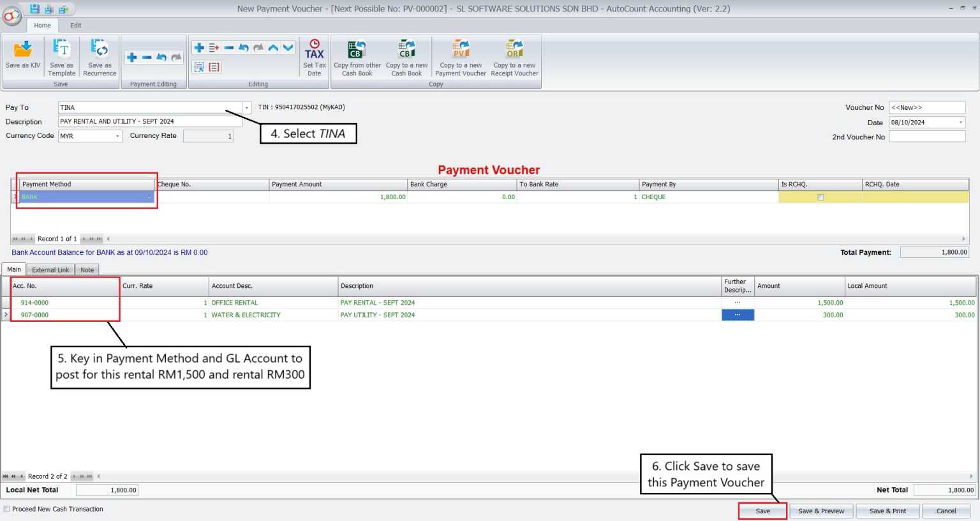Click the 2nd Voucher No input field
Viewport: 980px width, 521px height.
927,137
